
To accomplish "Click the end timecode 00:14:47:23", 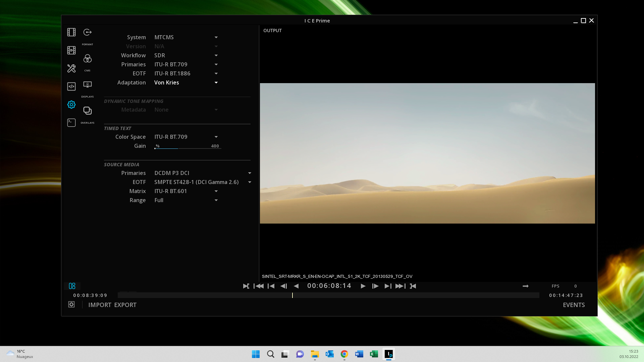I will coord(566,295).
